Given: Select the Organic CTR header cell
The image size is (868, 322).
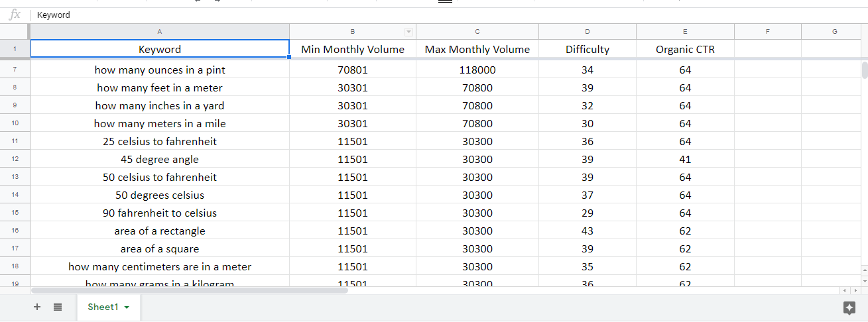Looking at the screenshot, I should tap(685, 49).
